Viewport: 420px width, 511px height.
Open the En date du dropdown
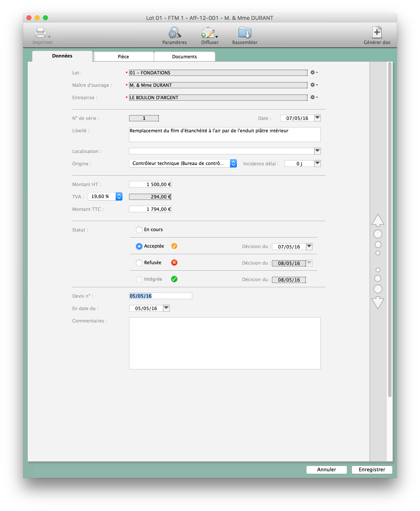[166, 308]
